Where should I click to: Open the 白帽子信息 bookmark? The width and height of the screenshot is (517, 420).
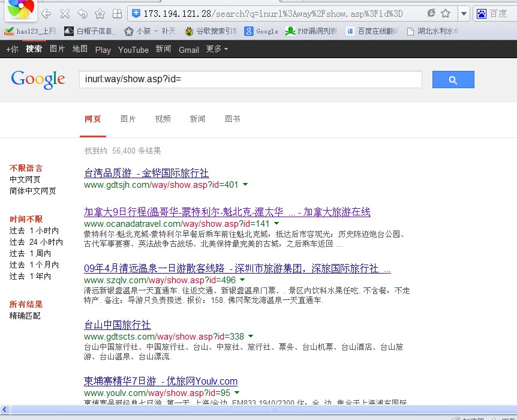(x=90, y=31)
